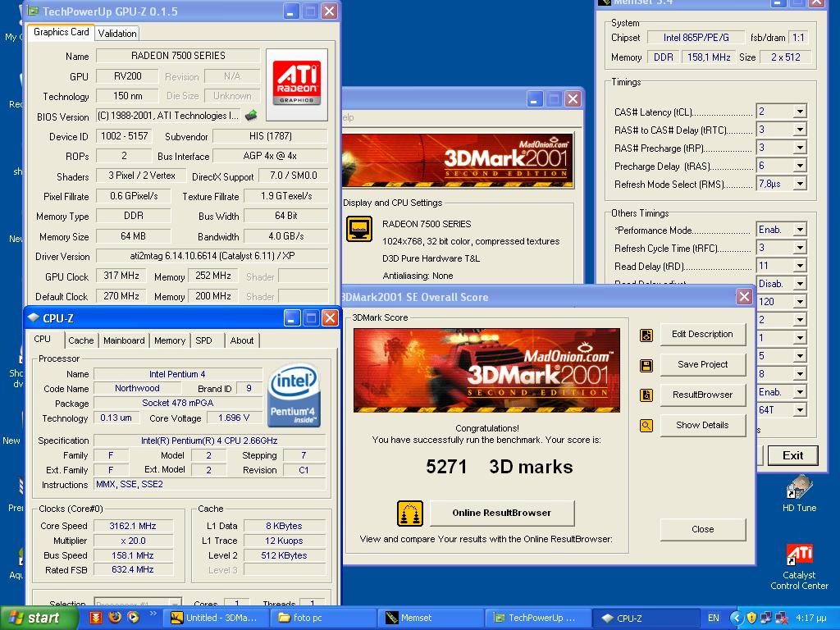The width and height of the screenshot is (840, 630).
Task: Click the BIOS save chip icon in GPU-Z
Action: (251, 115)
